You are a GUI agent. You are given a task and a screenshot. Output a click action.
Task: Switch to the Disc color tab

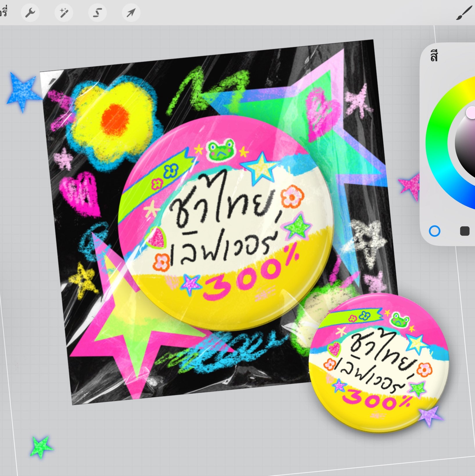click(x=435, y=231)
